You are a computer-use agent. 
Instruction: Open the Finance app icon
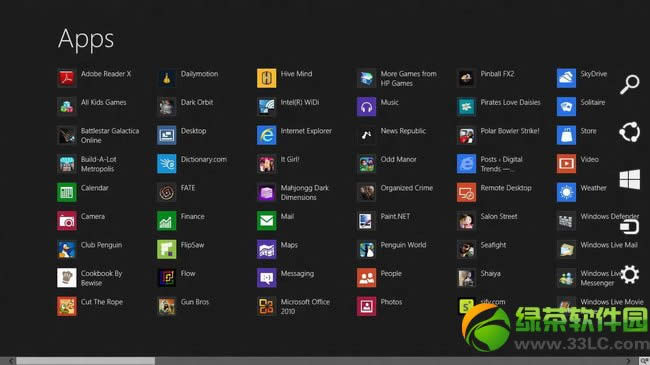167,221
